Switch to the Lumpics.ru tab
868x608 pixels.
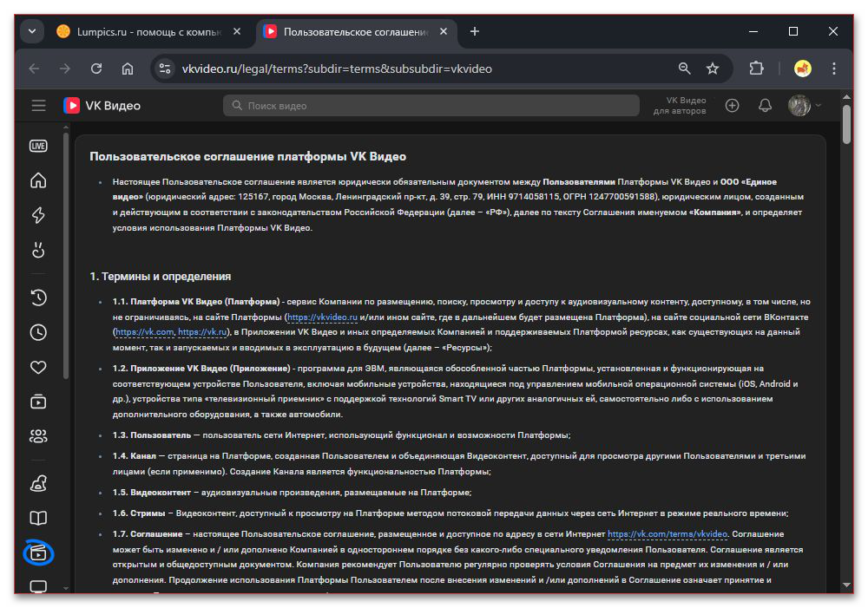[148, 32]
